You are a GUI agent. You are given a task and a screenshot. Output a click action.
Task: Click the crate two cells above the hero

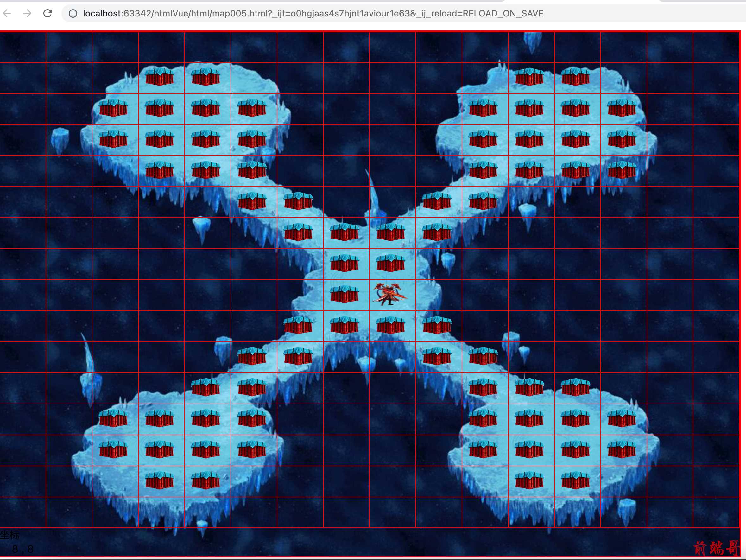click(x=390, y=232)
